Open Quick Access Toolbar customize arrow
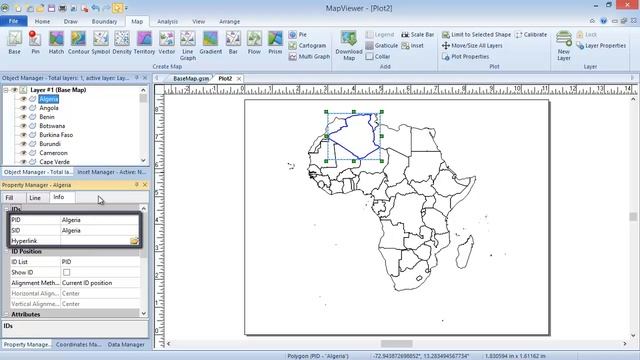The image size is (640, 360). click(126, 8)
